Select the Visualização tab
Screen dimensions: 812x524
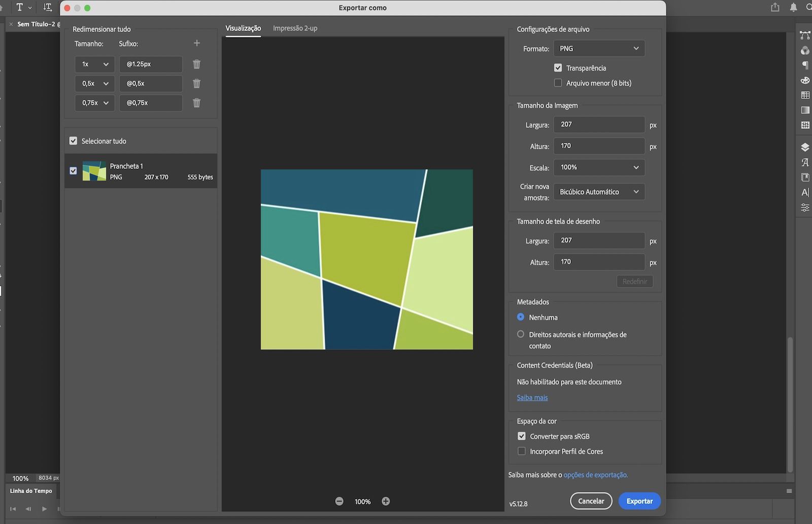(x=243, y=28)
